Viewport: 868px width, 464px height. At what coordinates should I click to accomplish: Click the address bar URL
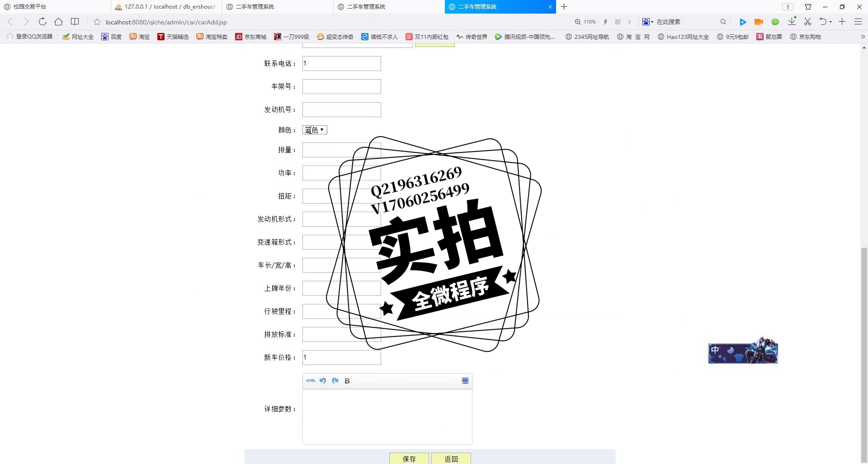pos(166,22)
